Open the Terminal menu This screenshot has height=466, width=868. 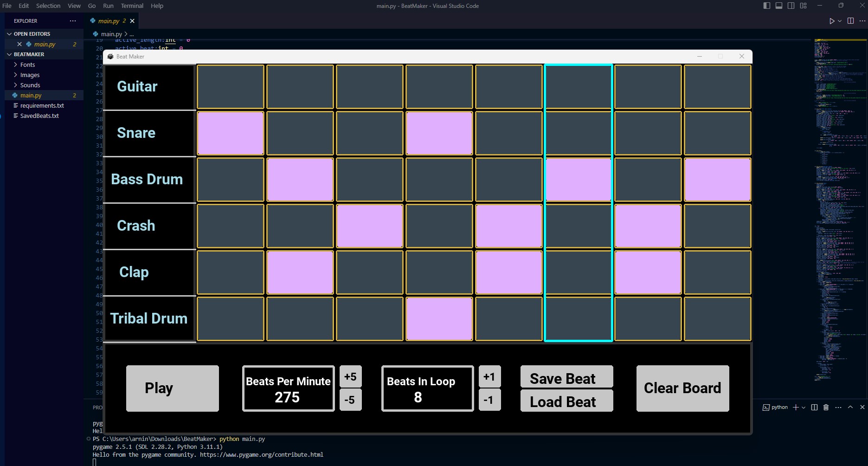pyautogui.click(x=132, y=6)
